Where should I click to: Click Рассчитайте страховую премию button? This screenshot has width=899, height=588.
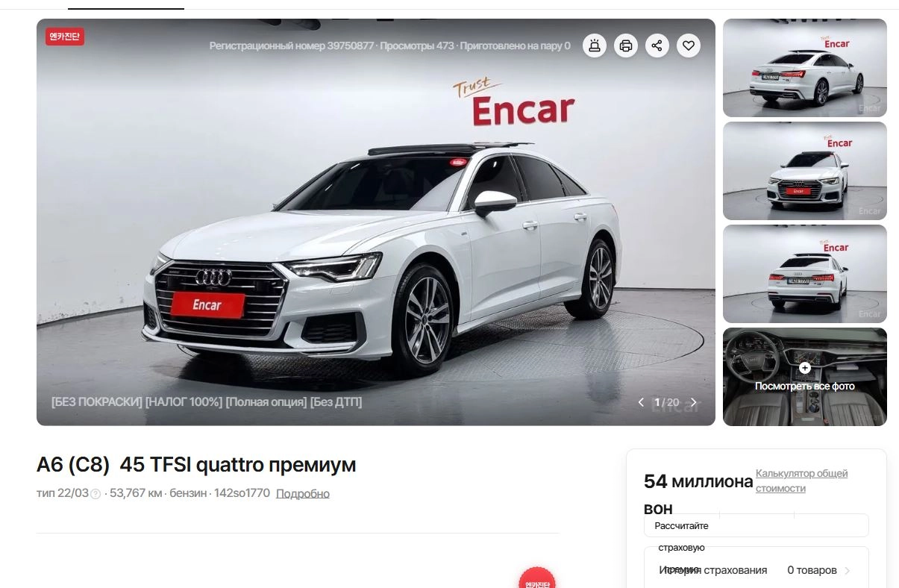(757, 525)
